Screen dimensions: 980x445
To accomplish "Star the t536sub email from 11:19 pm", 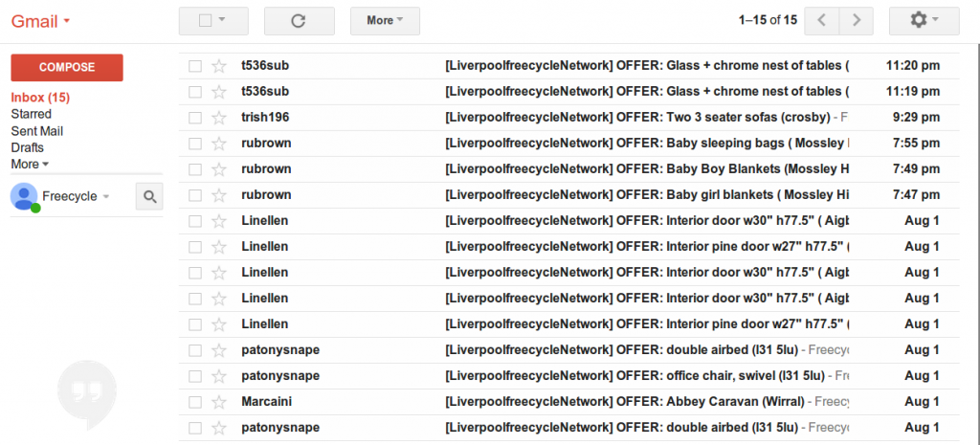I will click(x=219, y=92).
